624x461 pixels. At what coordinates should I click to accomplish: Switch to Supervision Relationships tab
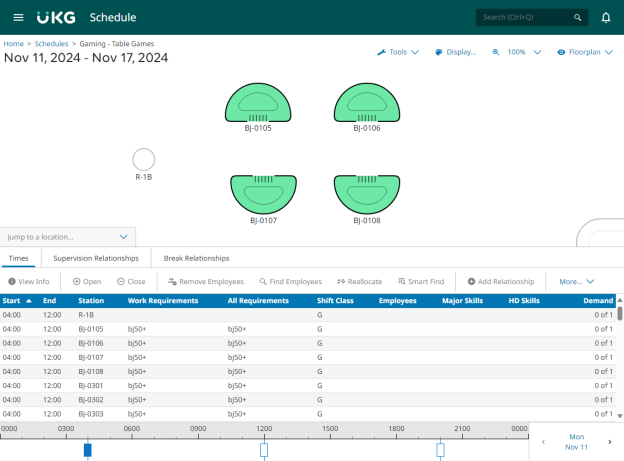[96, 258]
